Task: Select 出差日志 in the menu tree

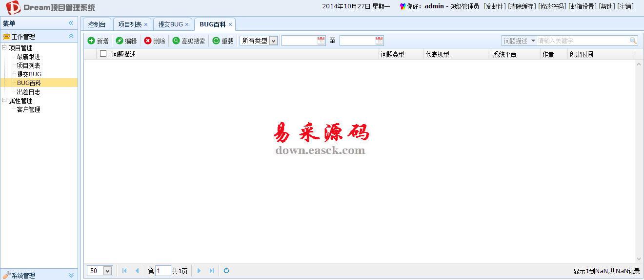Action: tap(28, 92)
